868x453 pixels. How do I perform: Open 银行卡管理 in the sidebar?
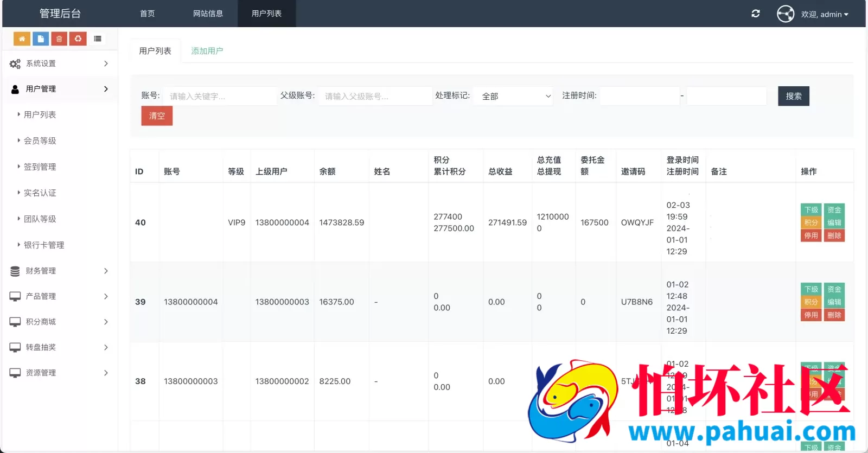[44, 245]
